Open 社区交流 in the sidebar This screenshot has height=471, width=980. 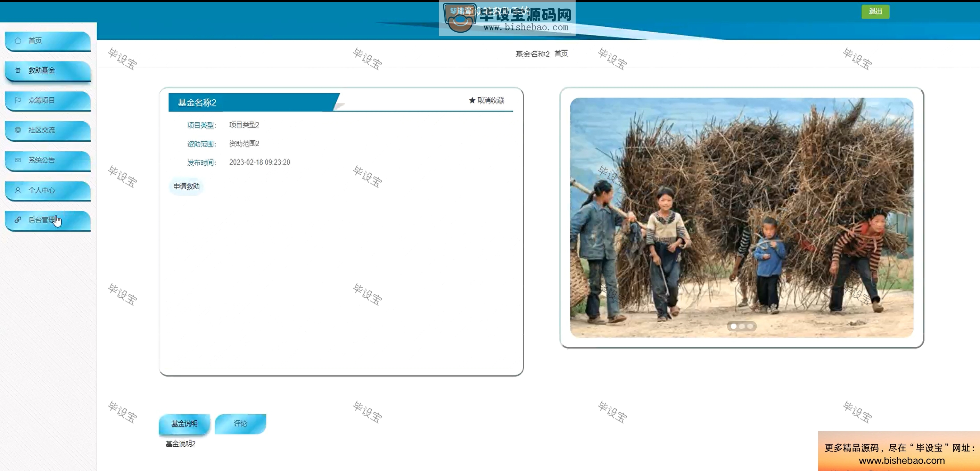(x=48, y=131)
